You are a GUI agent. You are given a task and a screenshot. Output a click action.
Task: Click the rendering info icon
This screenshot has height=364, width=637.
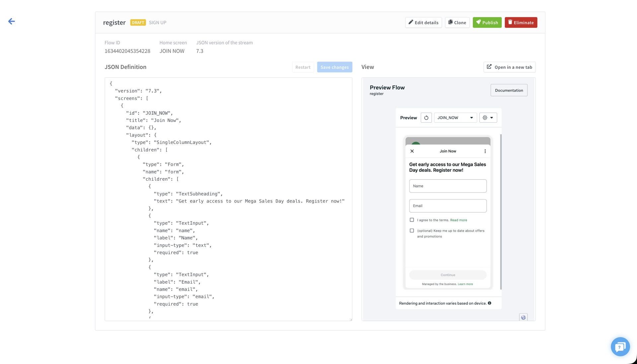tap(489, 303)
